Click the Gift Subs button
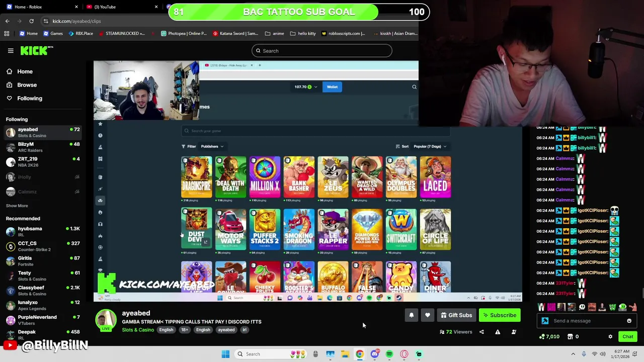Image resolution: width=644 pixels, height=362 pixels. click(x=456, y=315)
